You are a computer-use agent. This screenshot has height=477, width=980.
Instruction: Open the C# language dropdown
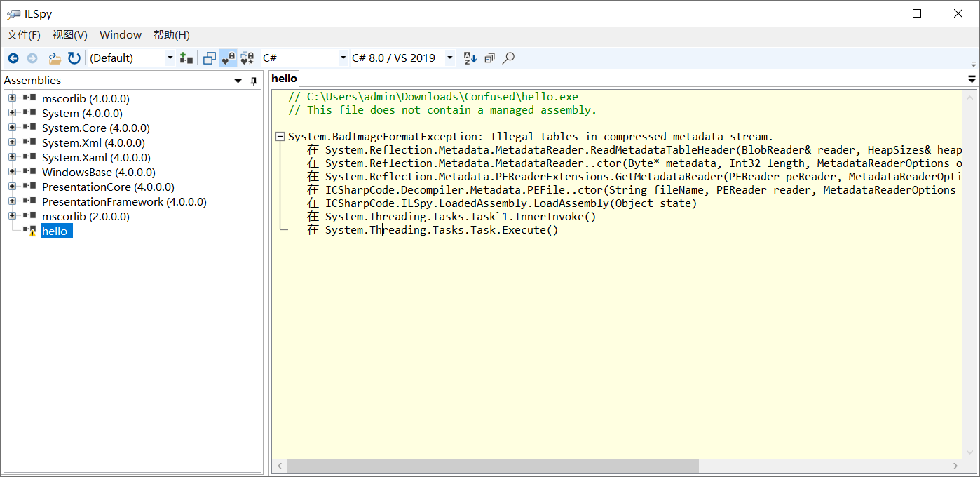[x=304, y=58]
